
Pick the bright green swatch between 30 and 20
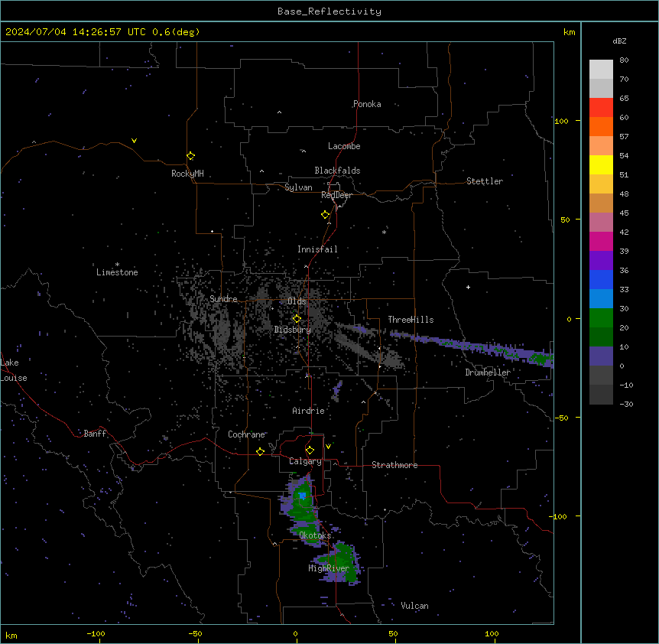point(601,318)
